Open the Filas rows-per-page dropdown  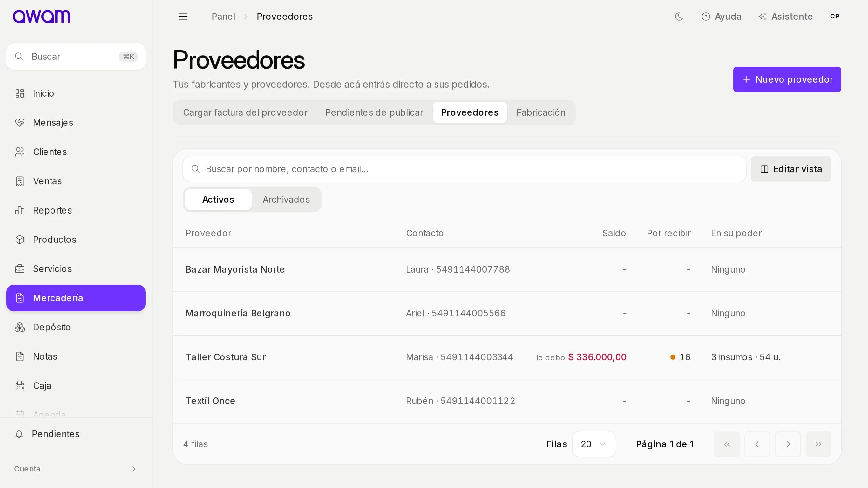coord(594,444)
